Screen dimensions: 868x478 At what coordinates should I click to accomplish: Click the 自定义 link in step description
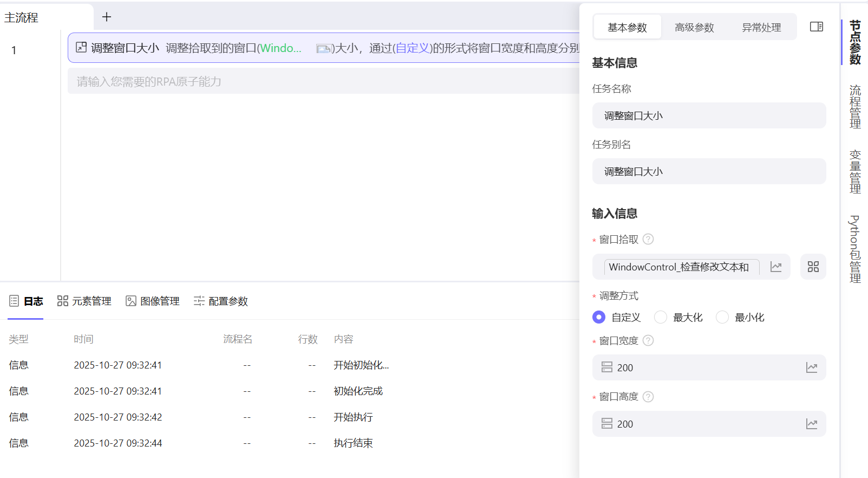pyautogui.click(x=413, y=48)
